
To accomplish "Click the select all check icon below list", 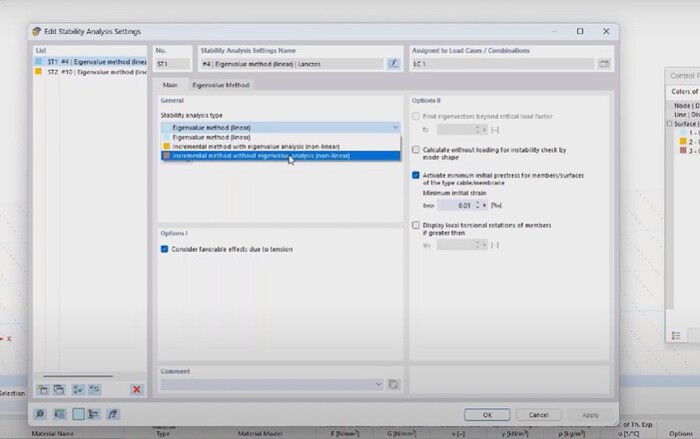I will click(x=79, y=388).
